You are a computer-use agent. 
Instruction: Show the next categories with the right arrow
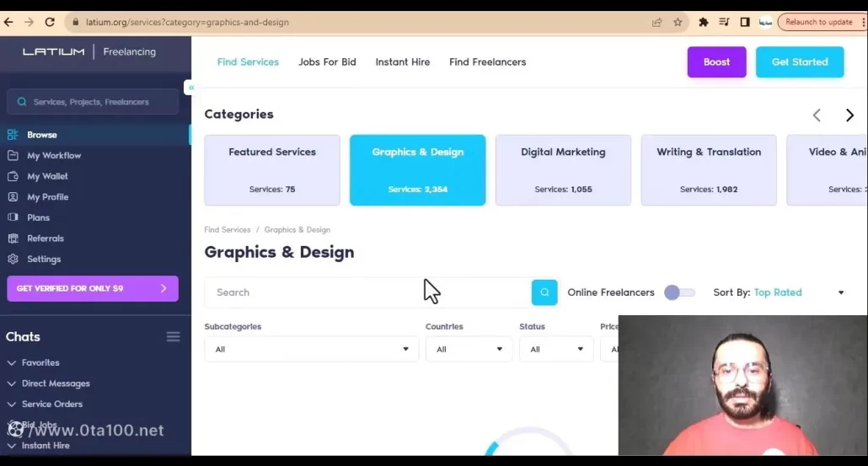point(849,115)
